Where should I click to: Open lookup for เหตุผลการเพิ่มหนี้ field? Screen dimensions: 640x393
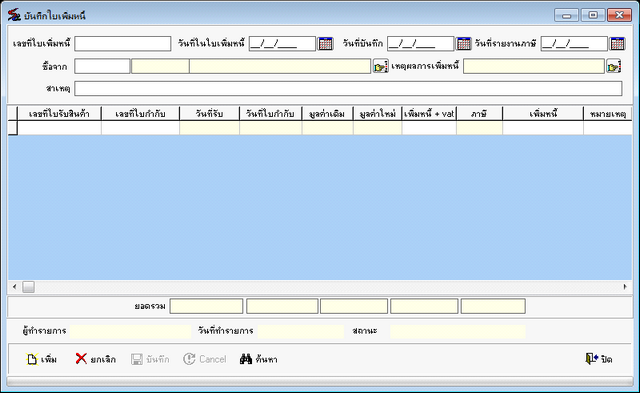[613, 66]
